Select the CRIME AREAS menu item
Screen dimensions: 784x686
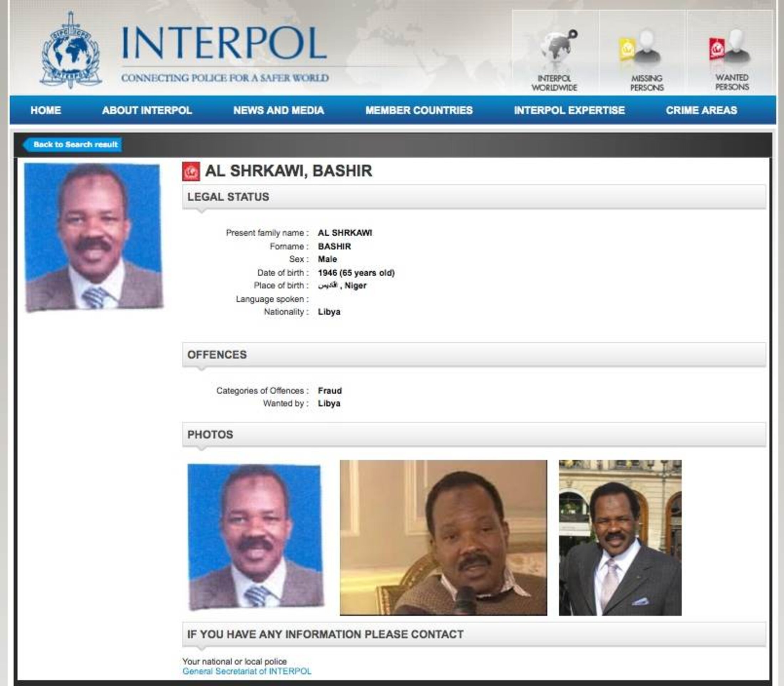[x=701, y=110]
